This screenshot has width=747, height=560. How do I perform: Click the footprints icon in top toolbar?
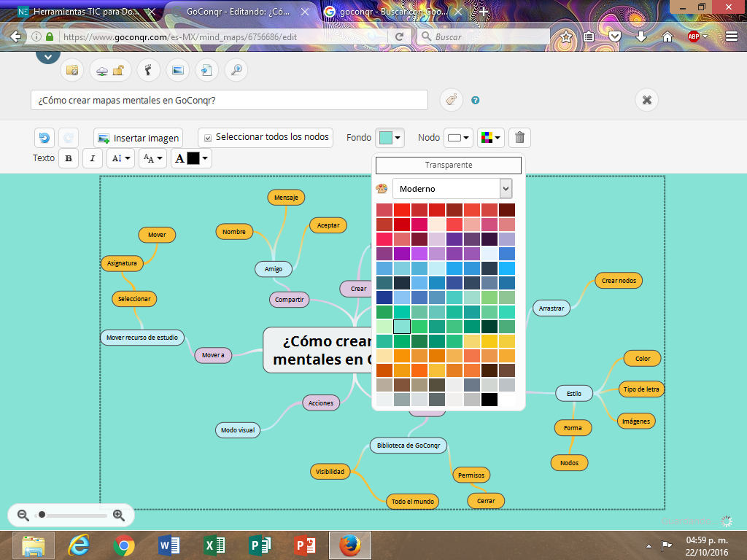148,70
